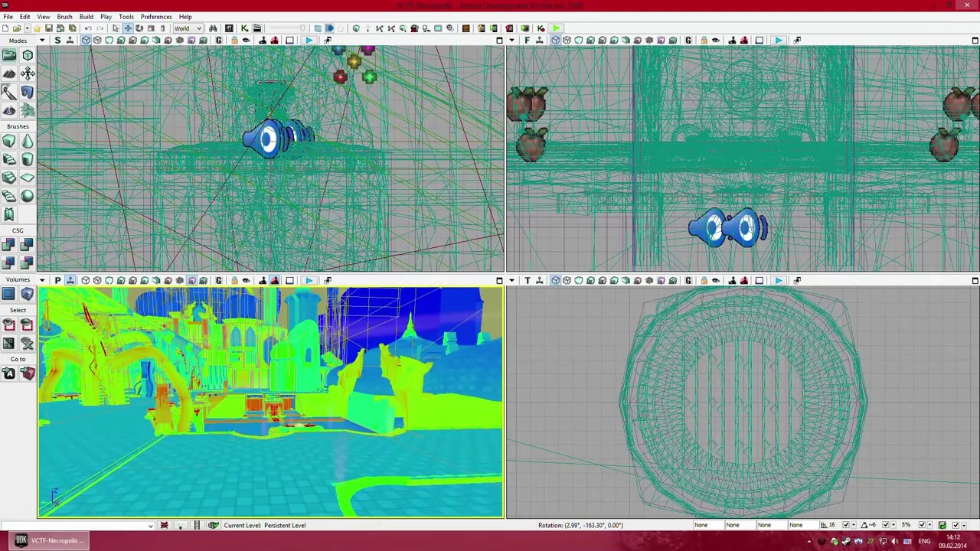Create Cylinder builder brush
Viewport: 980px width, 551px height.
point(28,159)
